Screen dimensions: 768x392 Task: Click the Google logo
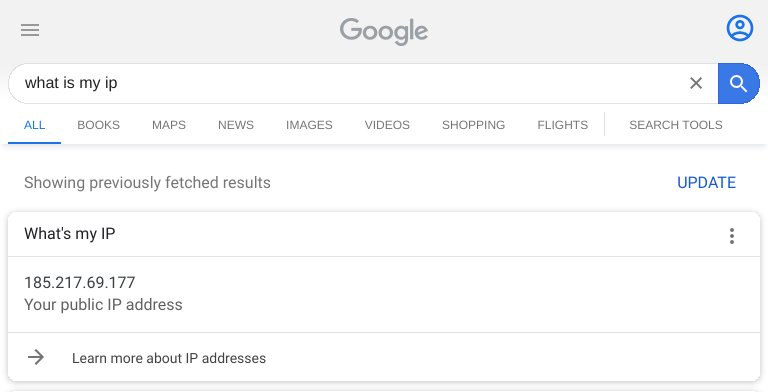click(384, 31)
